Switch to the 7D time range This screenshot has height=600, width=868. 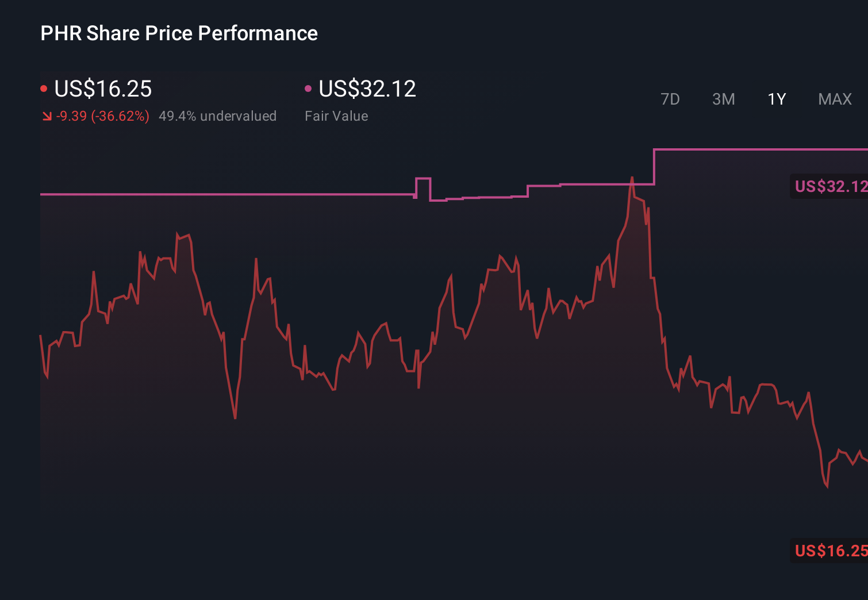point(671,99)
